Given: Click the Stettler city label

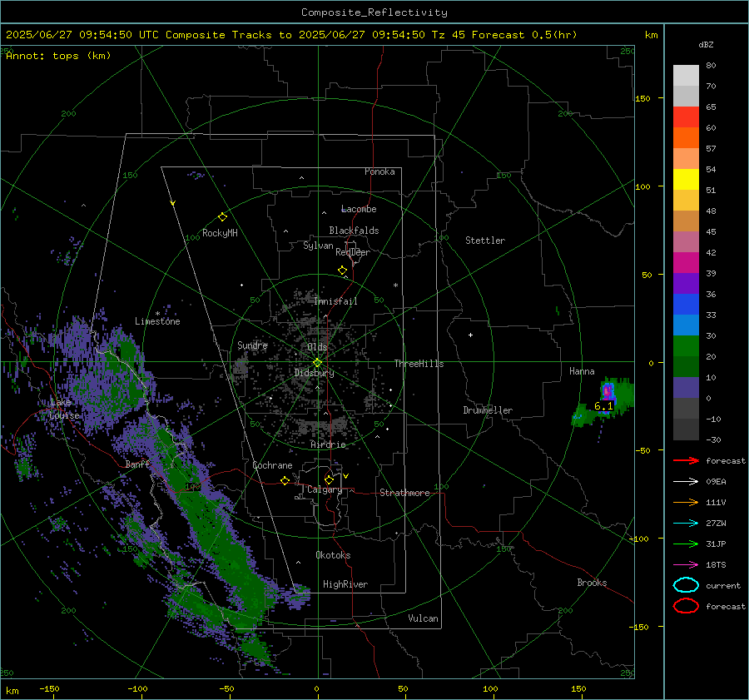Looking at the screenshot, I should pyautogui.click(x=485, y=241).
